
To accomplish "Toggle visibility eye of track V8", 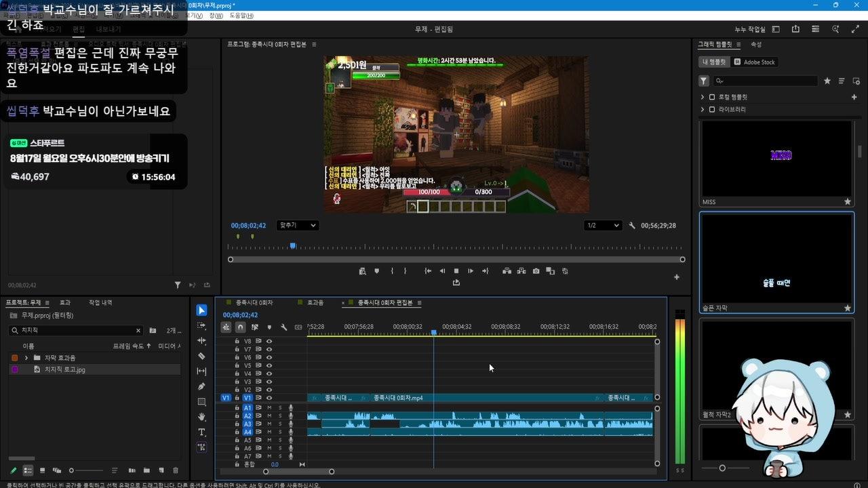I will [269, 342].
